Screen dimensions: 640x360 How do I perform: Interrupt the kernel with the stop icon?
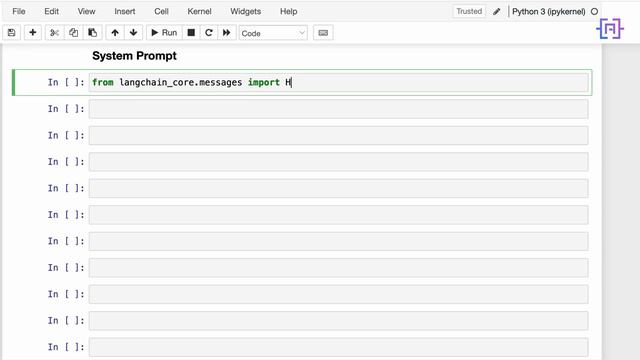(x=191, y=33)
